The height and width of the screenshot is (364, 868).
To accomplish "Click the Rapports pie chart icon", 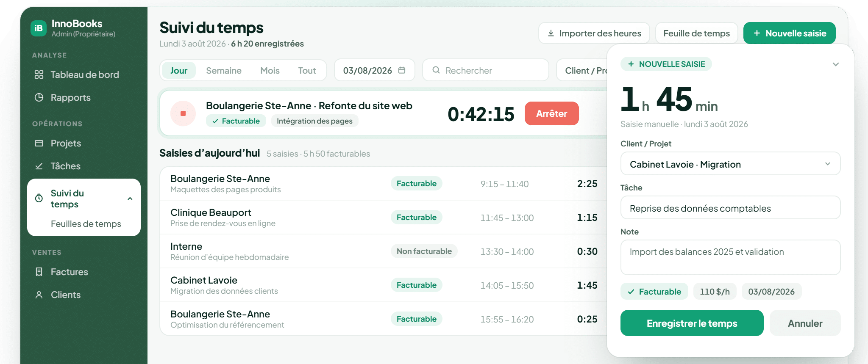I will pos(39,97).
